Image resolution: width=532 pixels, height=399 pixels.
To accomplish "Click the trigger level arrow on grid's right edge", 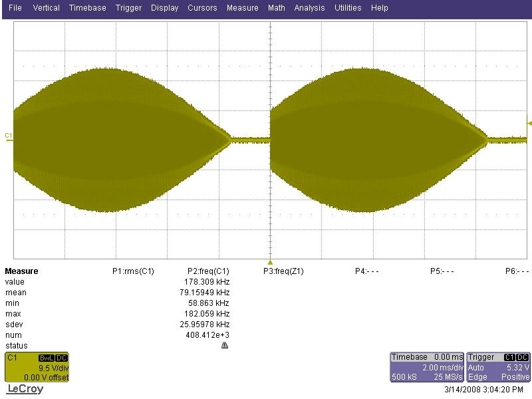I will pos(529,124).
